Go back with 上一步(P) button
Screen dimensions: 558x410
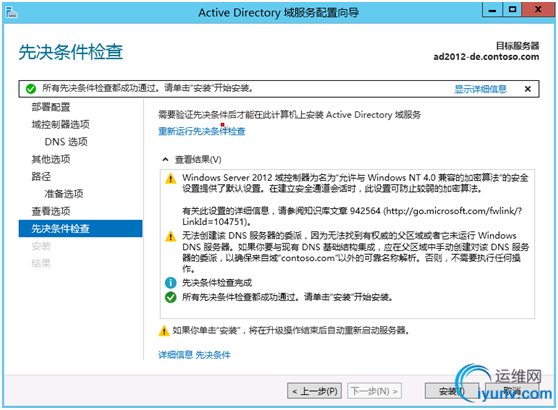pos(315,391)
